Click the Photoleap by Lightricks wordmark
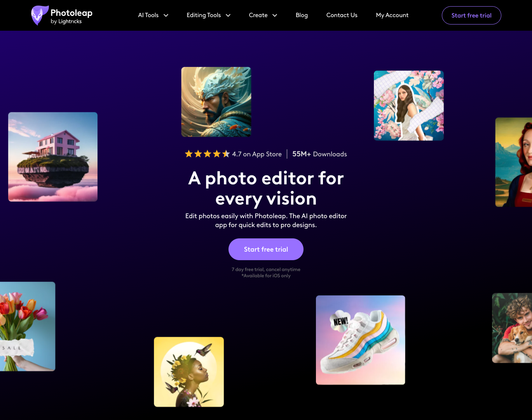Image resolution: width=532 pixels, height=420 pixels. [x=72, y=16]
